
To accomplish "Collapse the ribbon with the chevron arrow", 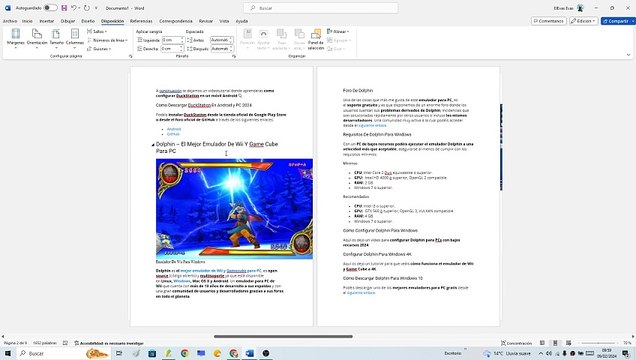I will click(x=628, y=55).
